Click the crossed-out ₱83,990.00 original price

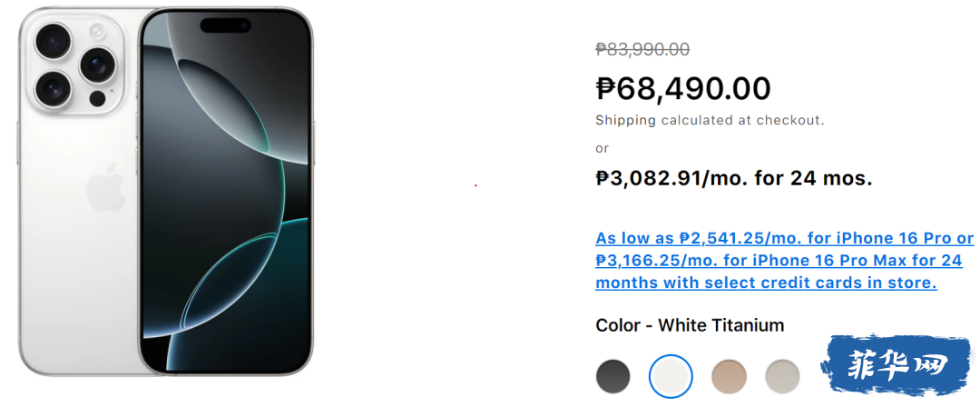[x=642, y=50]
